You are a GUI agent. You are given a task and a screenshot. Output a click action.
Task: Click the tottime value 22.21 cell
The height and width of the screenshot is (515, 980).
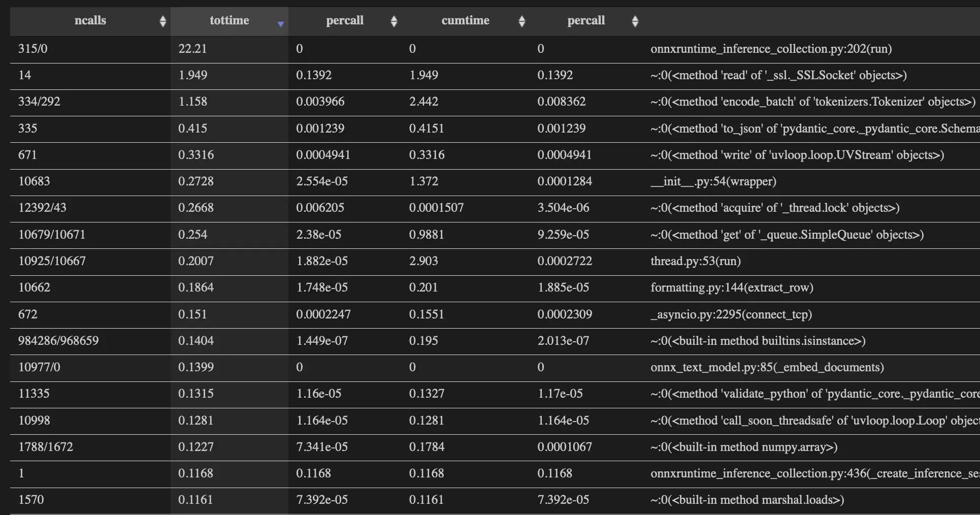(193, 49)
